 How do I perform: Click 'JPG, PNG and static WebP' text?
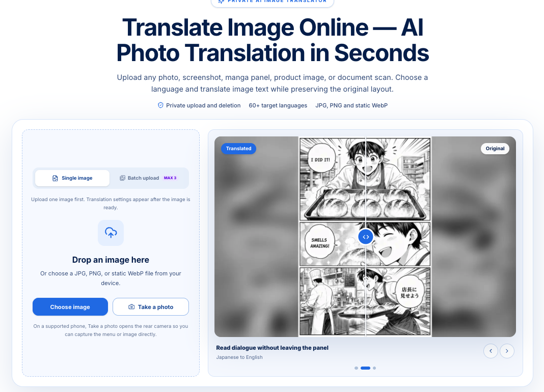(x=351, y=105)
